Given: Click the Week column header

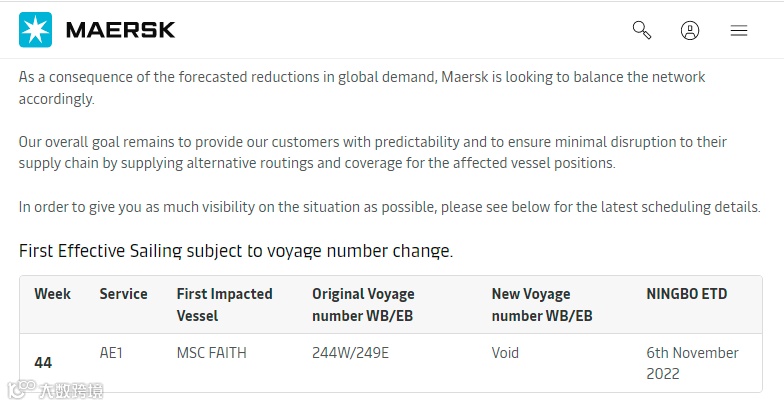Looking at the screenshot, I should (52, 294).
